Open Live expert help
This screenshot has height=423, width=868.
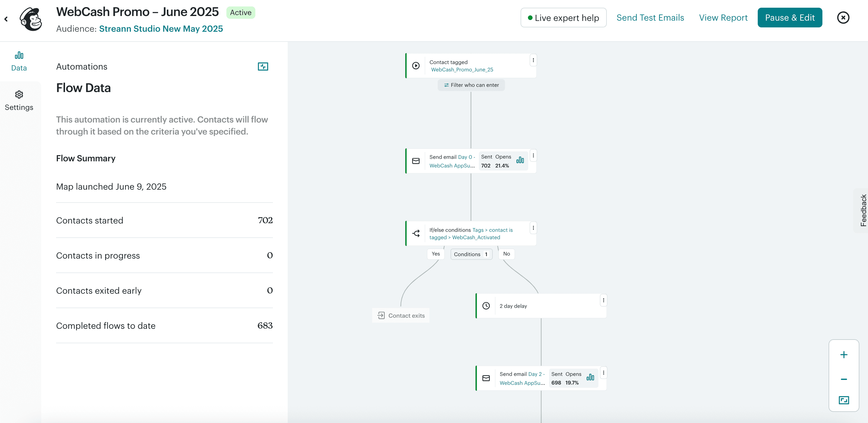click(x=563, y=18)
